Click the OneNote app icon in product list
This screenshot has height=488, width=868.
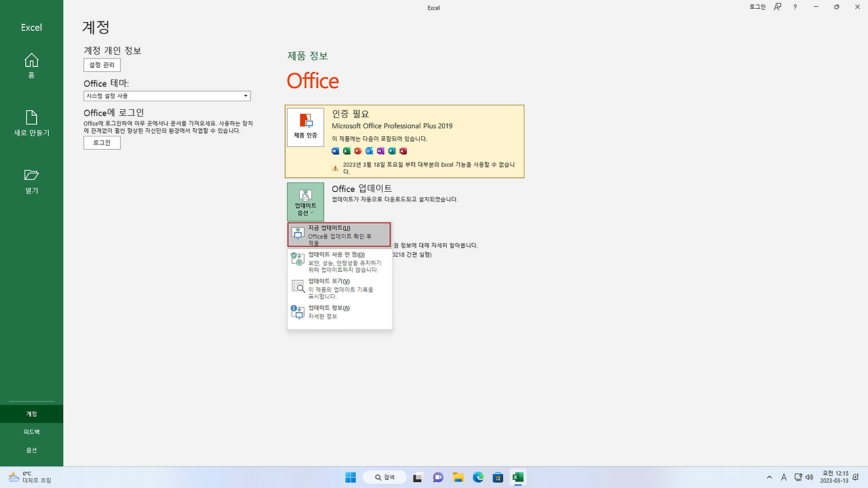380,150
